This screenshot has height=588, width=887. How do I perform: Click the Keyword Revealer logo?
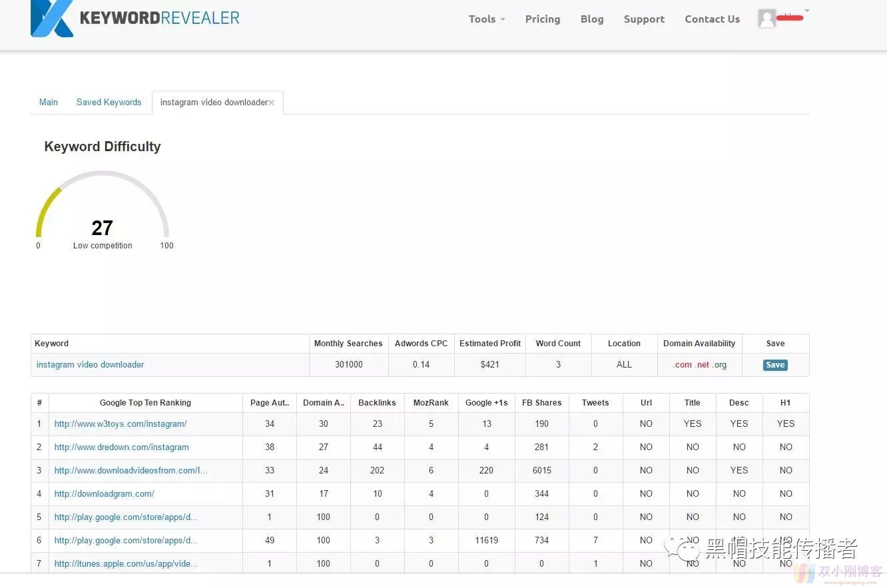click(x=135, y=18)
